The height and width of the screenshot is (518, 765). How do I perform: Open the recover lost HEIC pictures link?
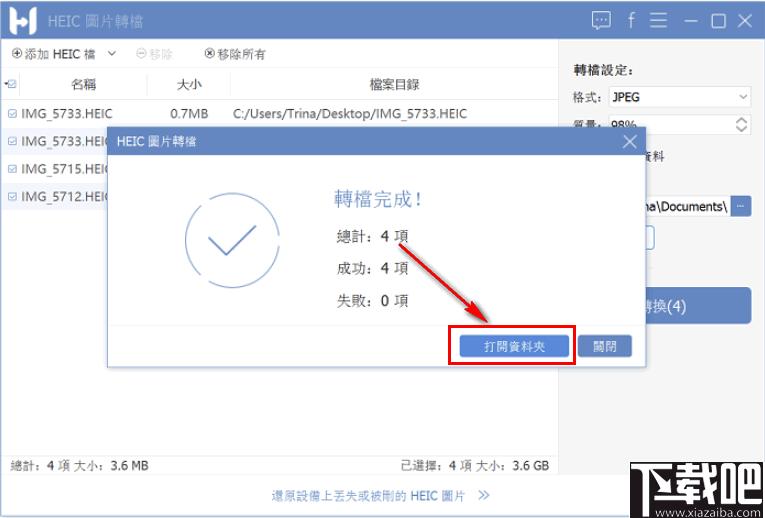381,496
